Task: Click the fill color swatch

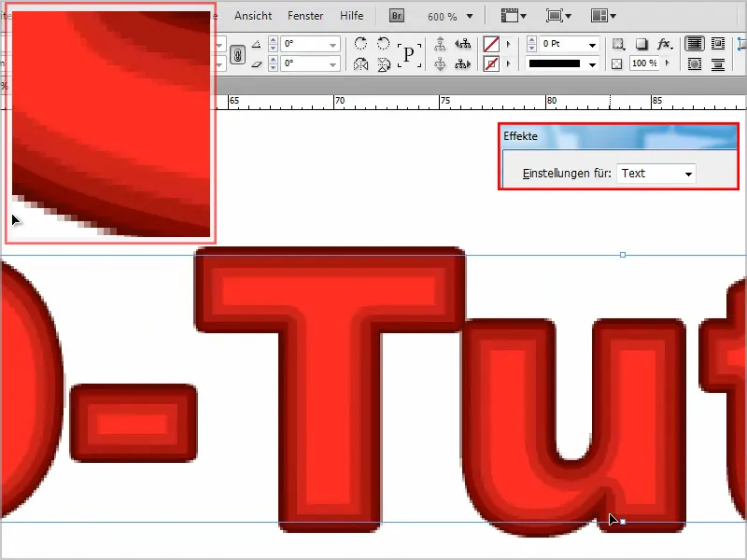Action: [x=491, y=44]
